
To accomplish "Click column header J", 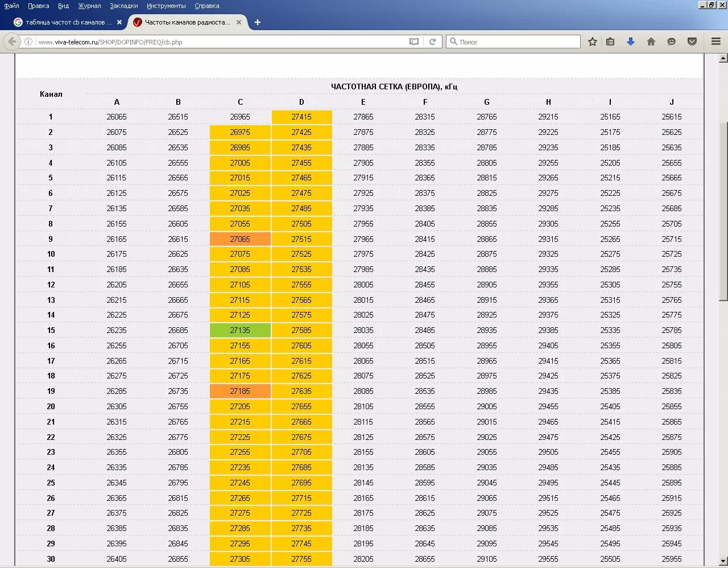I will point(672,102).
